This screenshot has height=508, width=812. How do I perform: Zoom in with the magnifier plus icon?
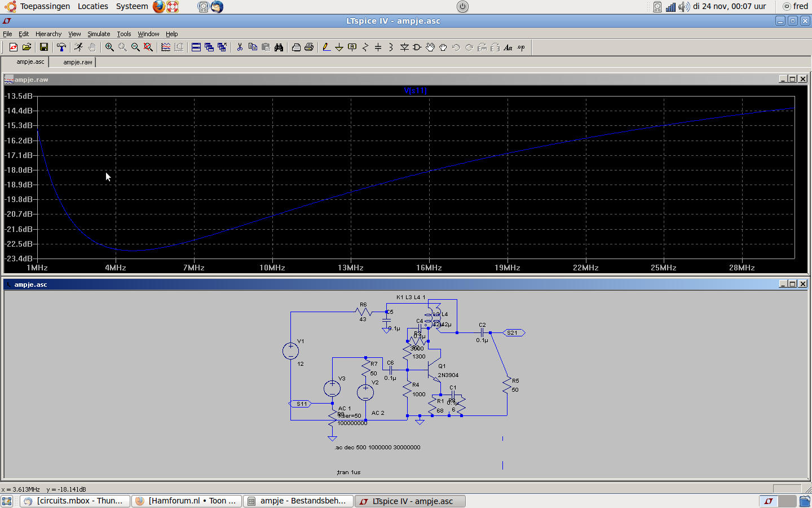[109, 47]
